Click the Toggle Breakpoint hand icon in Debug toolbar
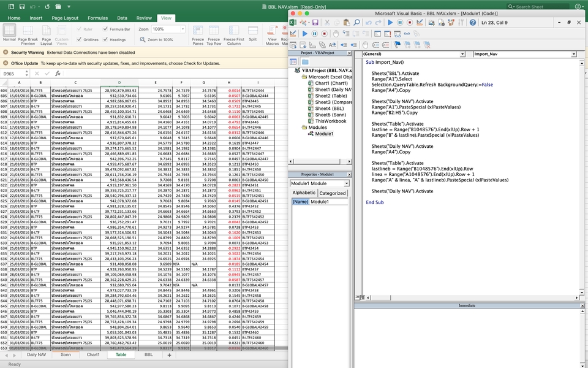 pyautogui.click(x=336, y=34)
